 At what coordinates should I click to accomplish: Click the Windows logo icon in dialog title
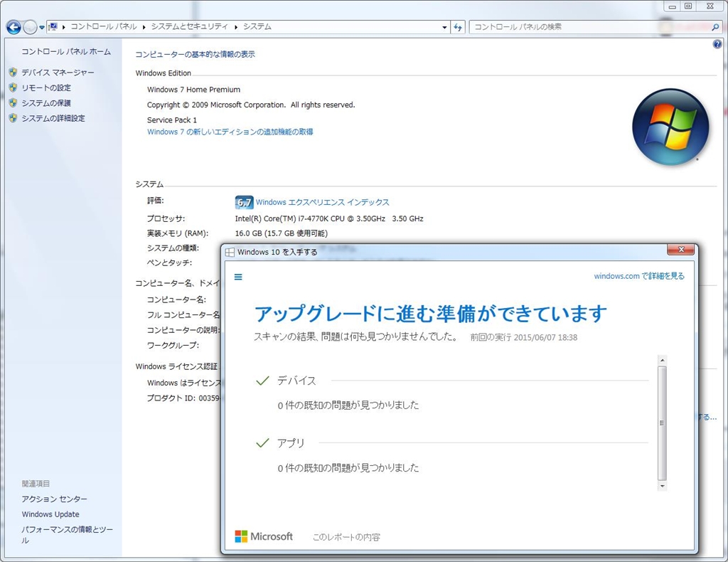(230, 253)
